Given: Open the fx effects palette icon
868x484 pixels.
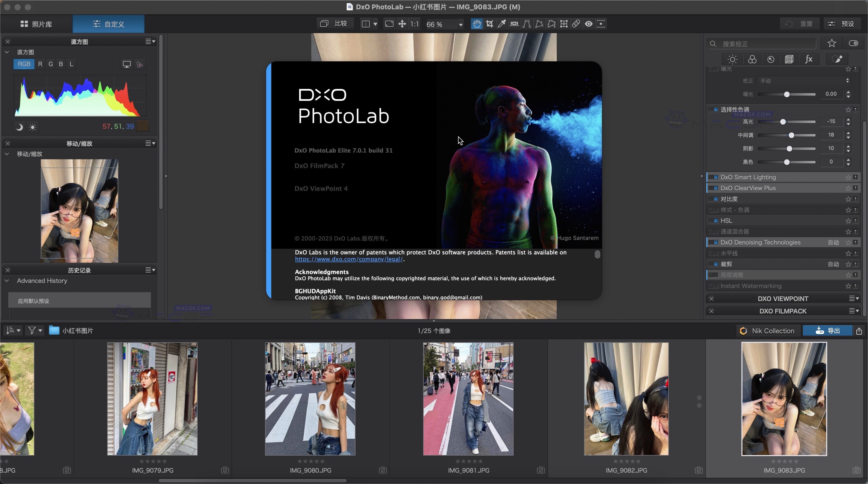Looking at the screenshot, I should pyautogui.click(x=809, y=60).
